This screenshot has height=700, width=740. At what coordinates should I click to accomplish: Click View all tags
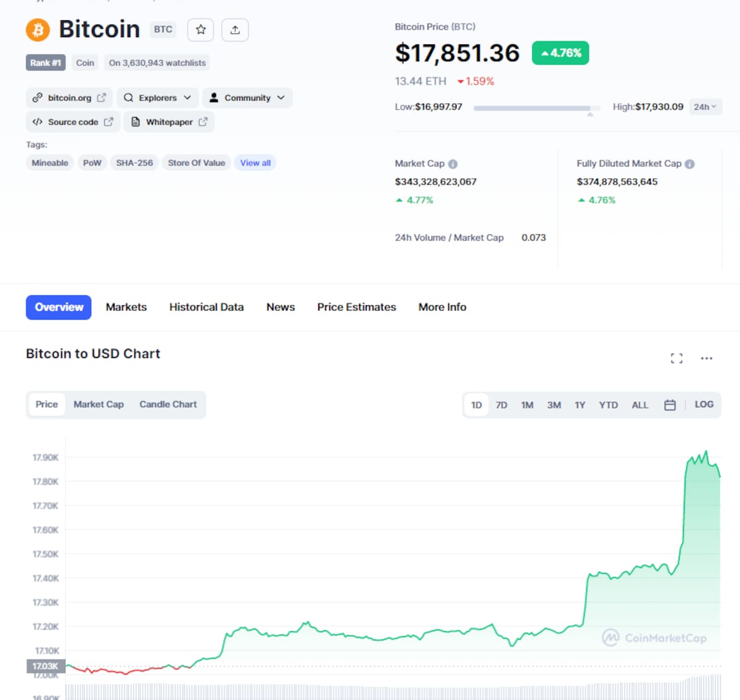pyautogui.click(x=255, y=163)
